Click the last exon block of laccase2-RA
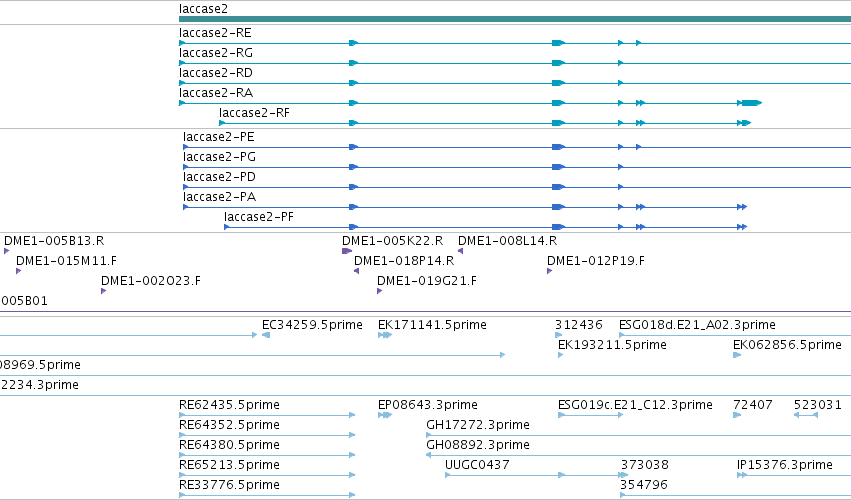 tap(752, 103)
